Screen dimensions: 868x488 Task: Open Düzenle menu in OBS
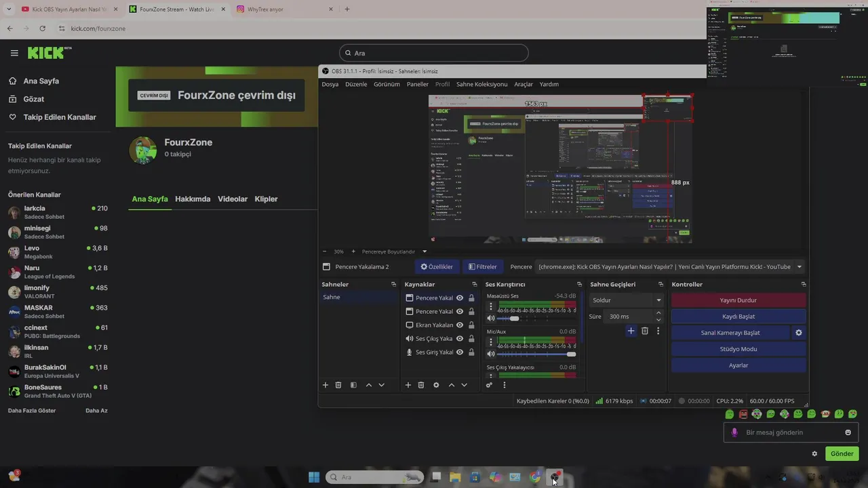(356, 84)
